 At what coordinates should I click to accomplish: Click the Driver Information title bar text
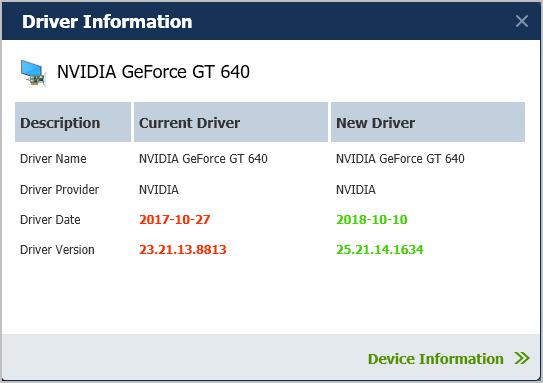tap(107, 21)
